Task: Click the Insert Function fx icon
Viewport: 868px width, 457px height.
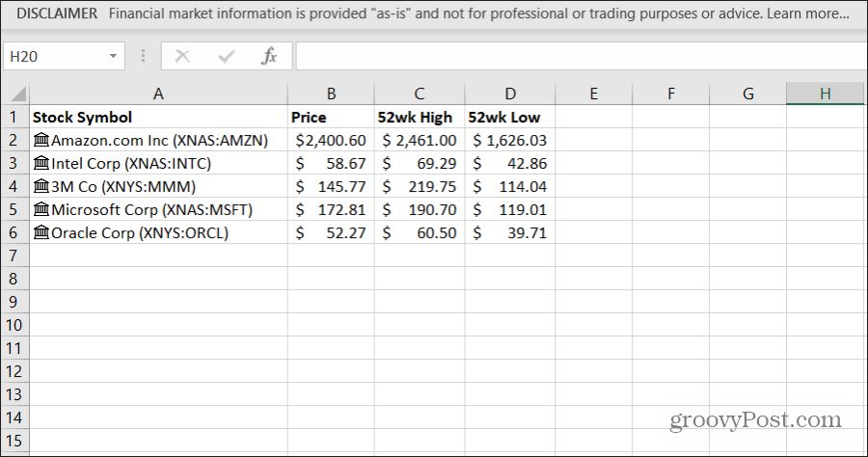Action: pos(269,57)
